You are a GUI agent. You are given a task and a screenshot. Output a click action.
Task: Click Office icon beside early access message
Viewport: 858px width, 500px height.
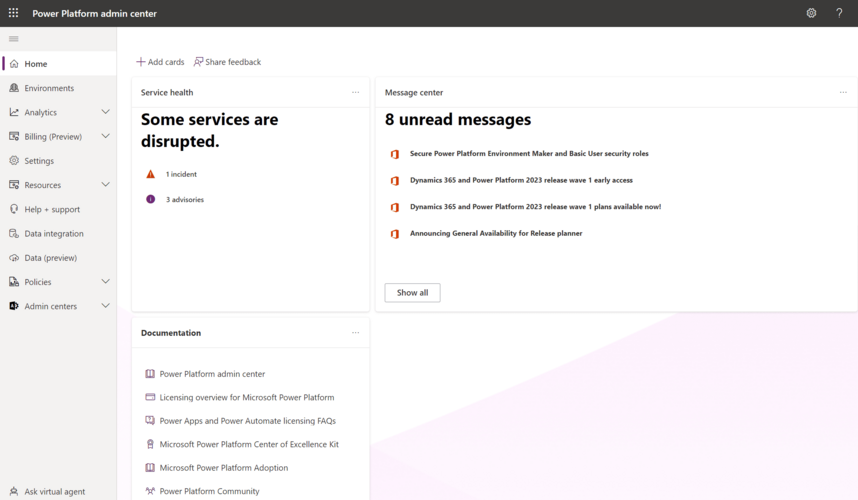coord(395,181)
